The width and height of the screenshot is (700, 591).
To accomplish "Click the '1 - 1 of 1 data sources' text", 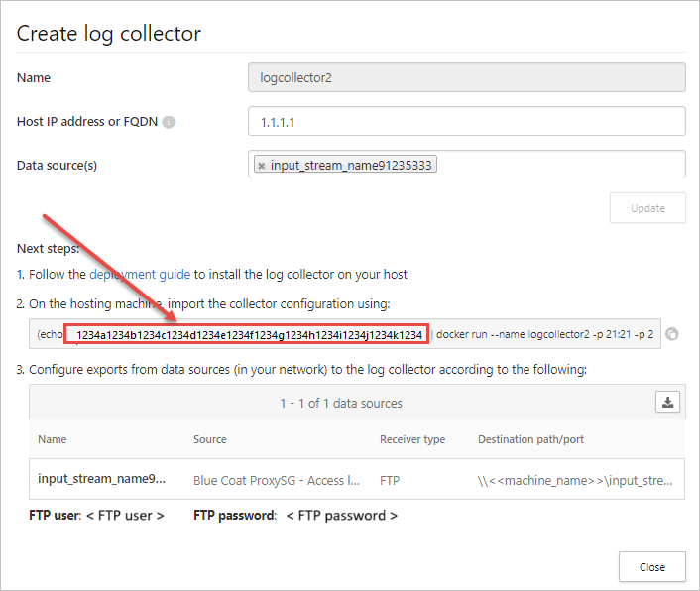I will pos(340,403).
